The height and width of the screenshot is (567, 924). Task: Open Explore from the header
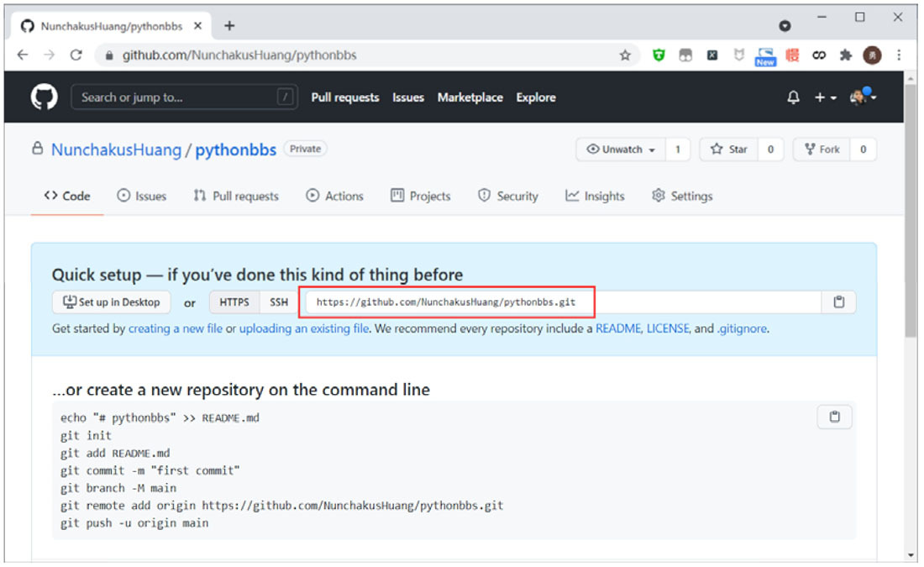[x=536, y=97]
